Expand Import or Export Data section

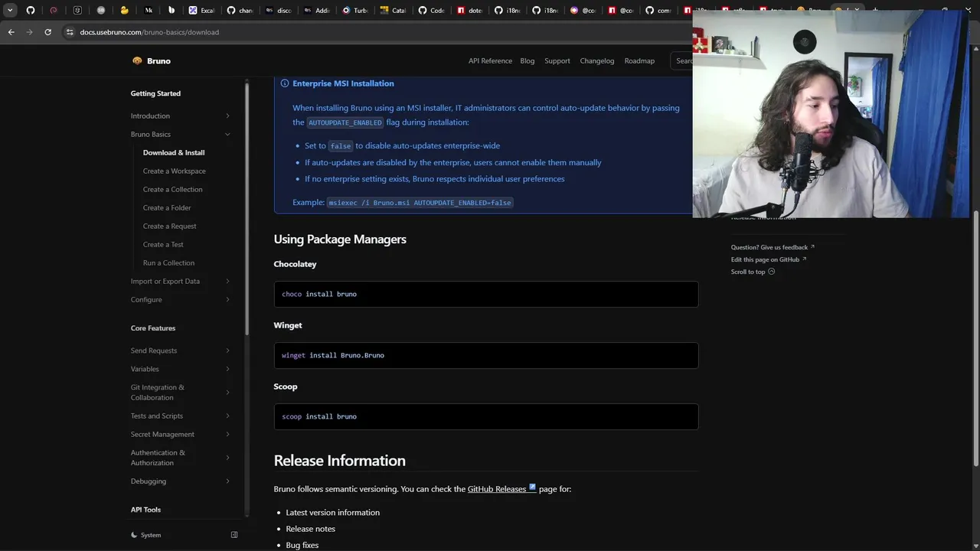tap(181, 281)
